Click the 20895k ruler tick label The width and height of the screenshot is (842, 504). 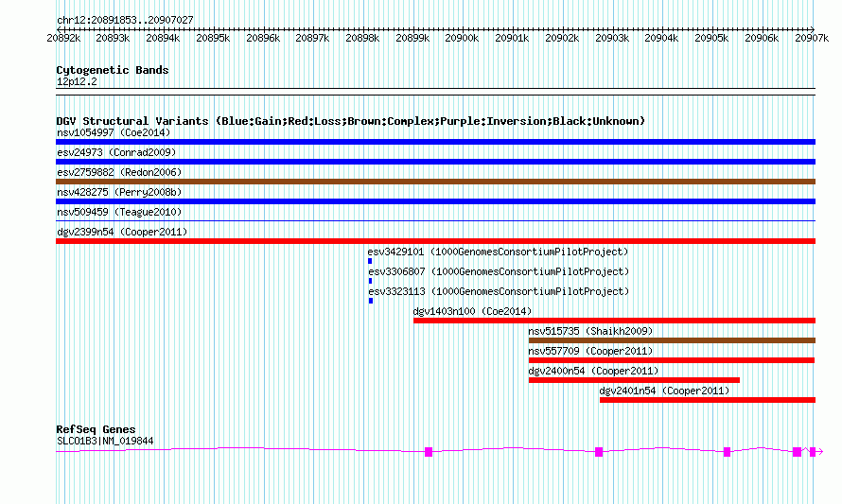pyautogui.click(x=213, y=38)
